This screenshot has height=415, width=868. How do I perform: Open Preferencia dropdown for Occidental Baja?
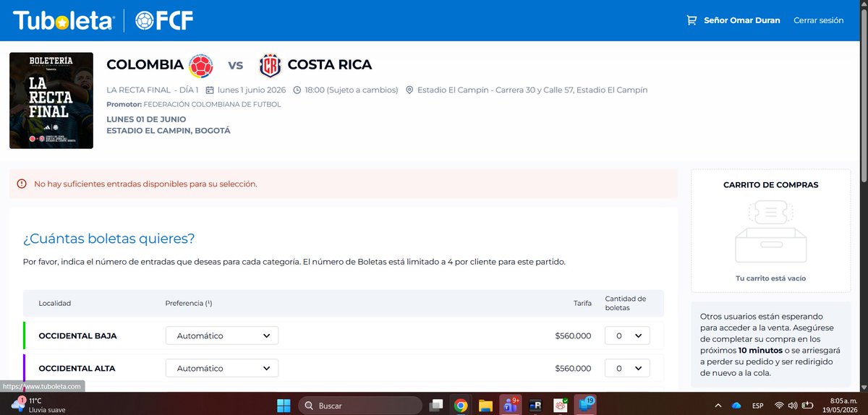(x=222, y=335)
